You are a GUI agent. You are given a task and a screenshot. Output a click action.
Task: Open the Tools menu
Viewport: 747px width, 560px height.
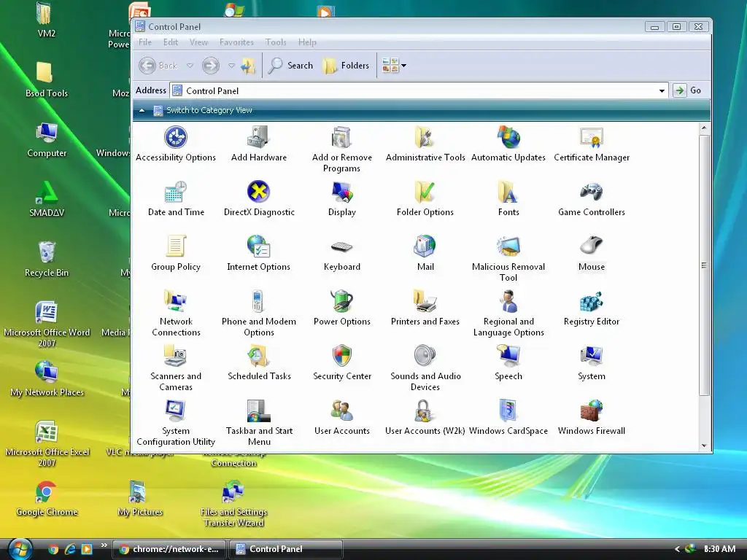pos(276,42)
